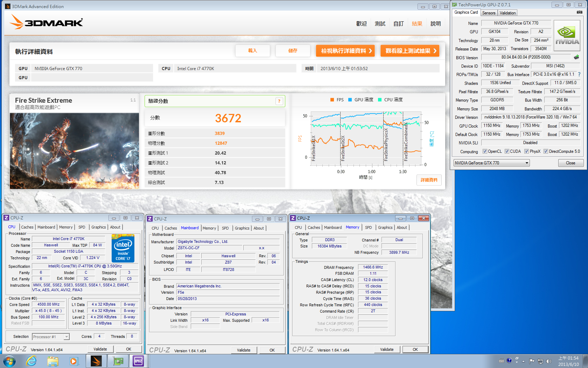Open the Windows Start button
The width and height of the screenshot is (588, 368).
click(x=9, y=361)
